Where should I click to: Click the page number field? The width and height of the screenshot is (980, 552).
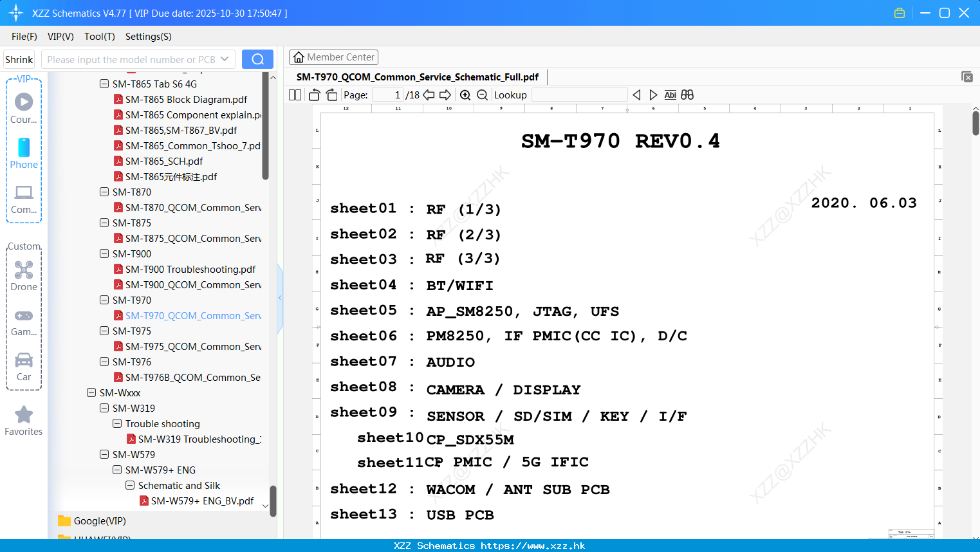coord(387,95)
